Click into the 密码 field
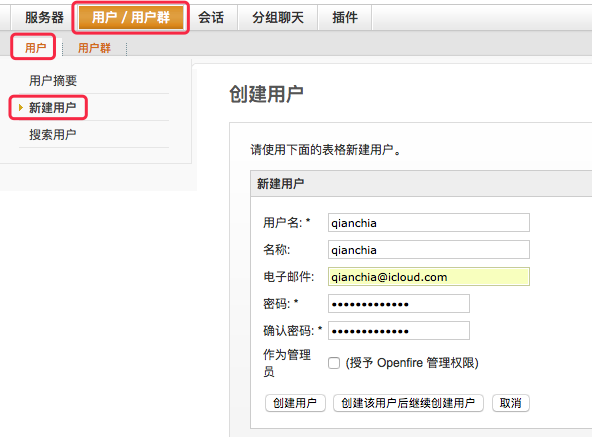592x437 pixels. [x=399, y=304]
